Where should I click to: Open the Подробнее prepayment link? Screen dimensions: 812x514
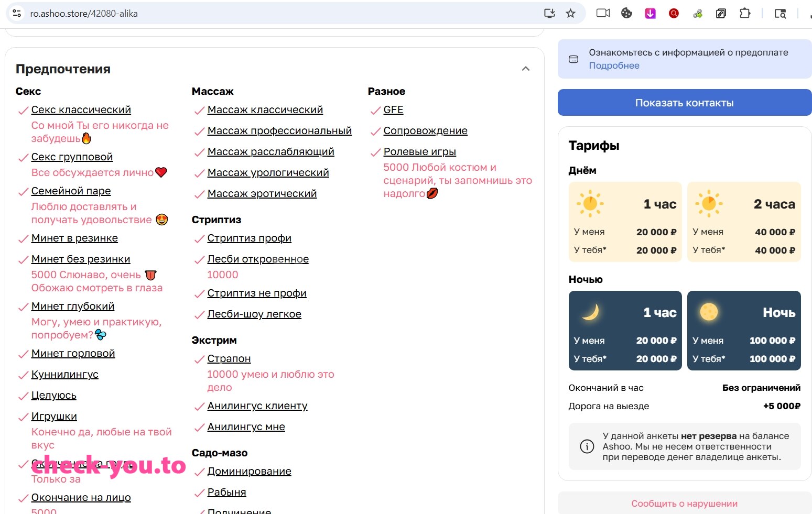[614, 65]
